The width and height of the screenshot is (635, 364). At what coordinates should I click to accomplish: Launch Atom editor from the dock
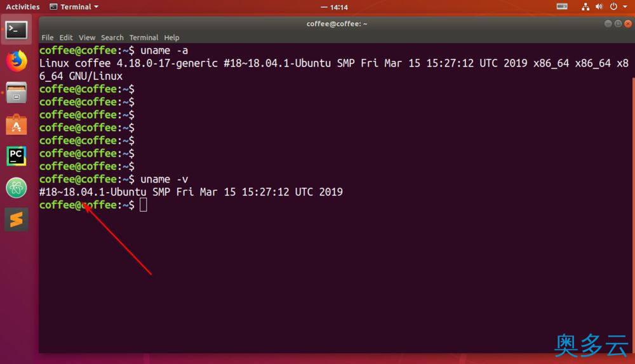(17, 188)
